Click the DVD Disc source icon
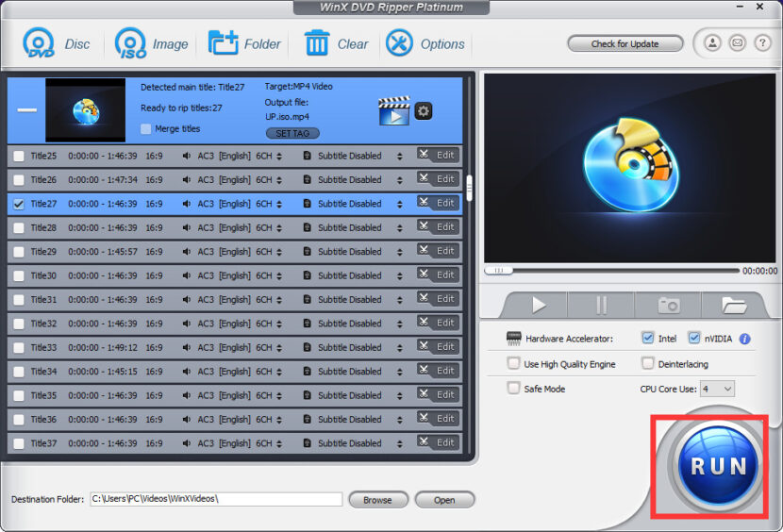The height and width of the screenshot is (532, 783). [41, 43]
